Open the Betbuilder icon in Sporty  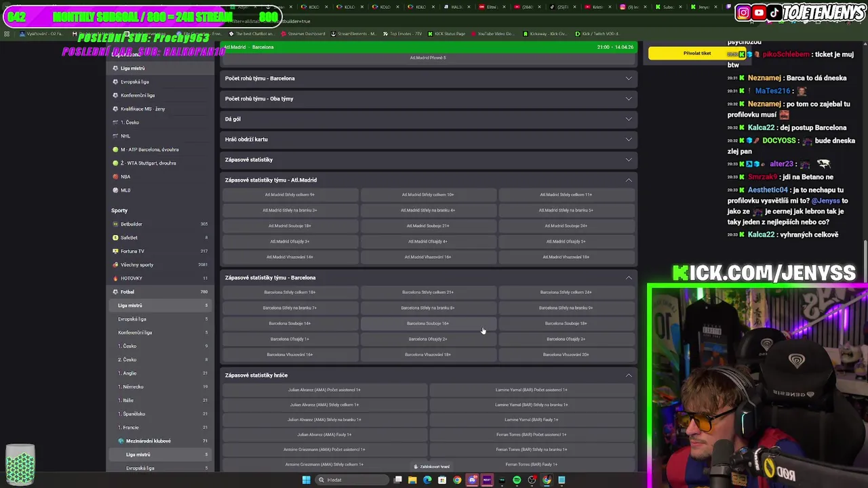[x=115, y=224]
